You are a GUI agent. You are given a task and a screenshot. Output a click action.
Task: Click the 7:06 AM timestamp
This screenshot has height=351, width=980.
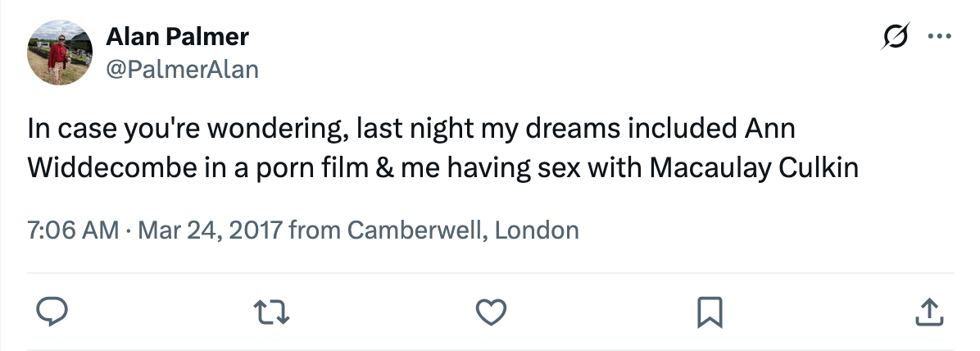coord(74,230)
